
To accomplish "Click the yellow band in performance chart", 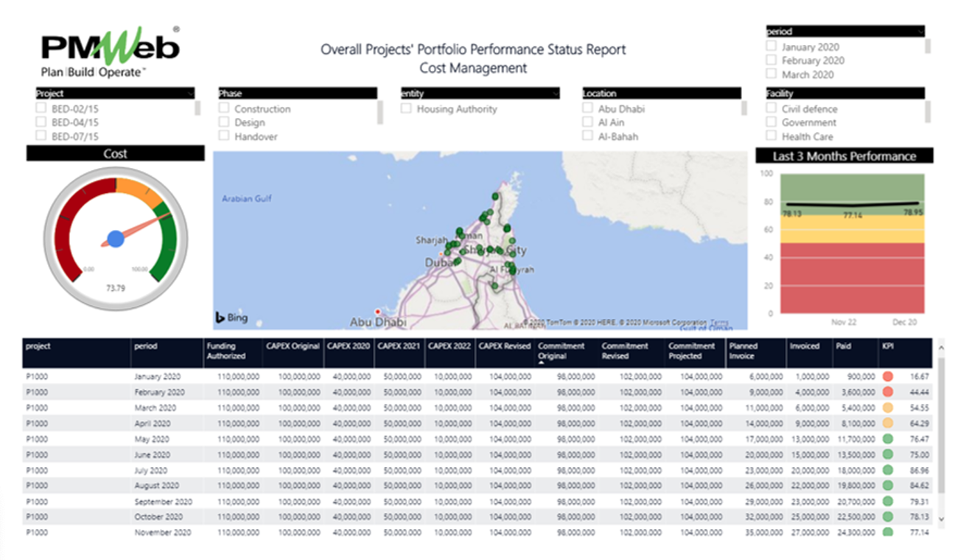I will click(852, 228).
